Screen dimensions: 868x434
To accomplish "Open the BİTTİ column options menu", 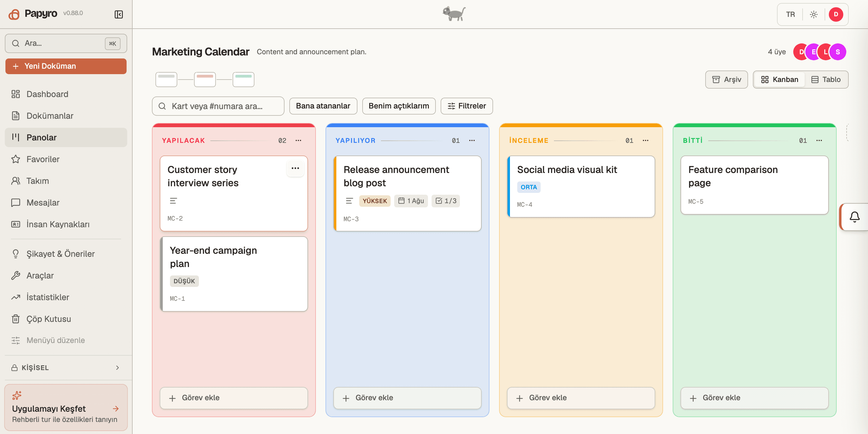I will [819, 140].
